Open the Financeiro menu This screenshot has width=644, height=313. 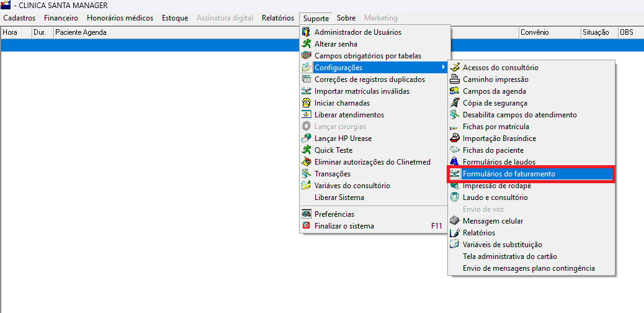[x=61, y=18]
